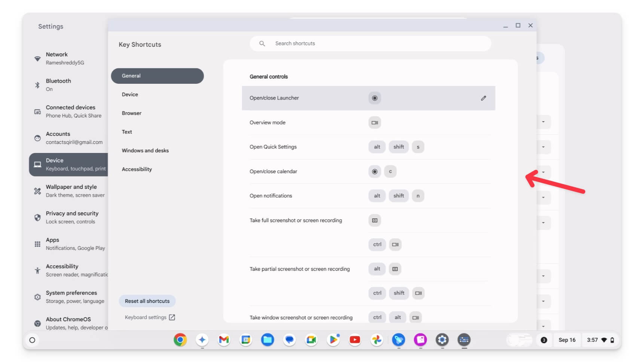Image resolution: width=644 pixels, height=362 pixels.
Task: Open YouTube from the shelf
Action: (355, 340)
